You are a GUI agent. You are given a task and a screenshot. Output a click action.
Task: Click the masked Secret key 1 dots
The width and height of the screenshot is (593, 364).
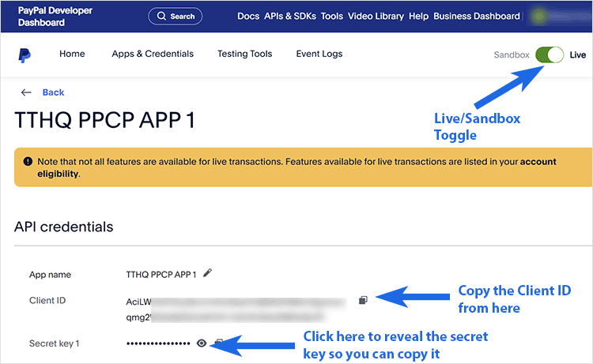158,343
